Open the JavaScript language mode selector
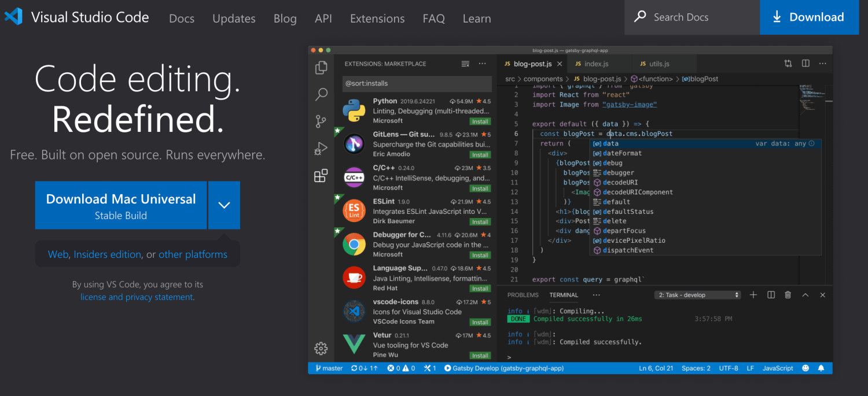The image size is (868, 396). coord(778,368)
